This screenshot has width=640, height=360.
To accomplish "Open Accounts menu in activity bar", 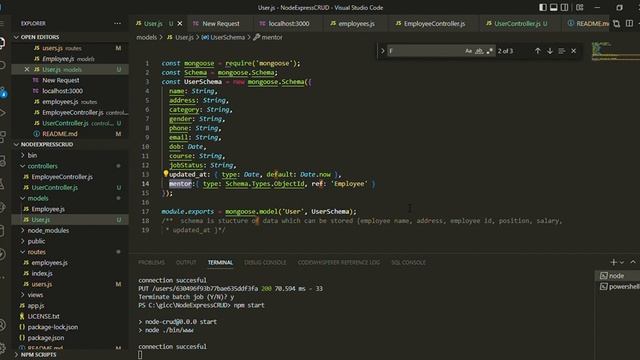I will (x=2, y=325).
